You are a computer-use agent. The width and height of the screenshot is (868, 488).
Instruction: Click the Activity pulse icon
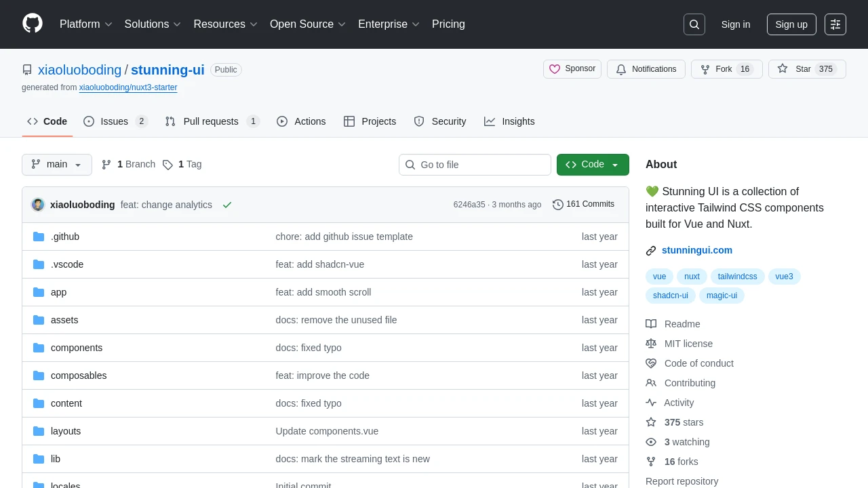[x=651, y=403]
